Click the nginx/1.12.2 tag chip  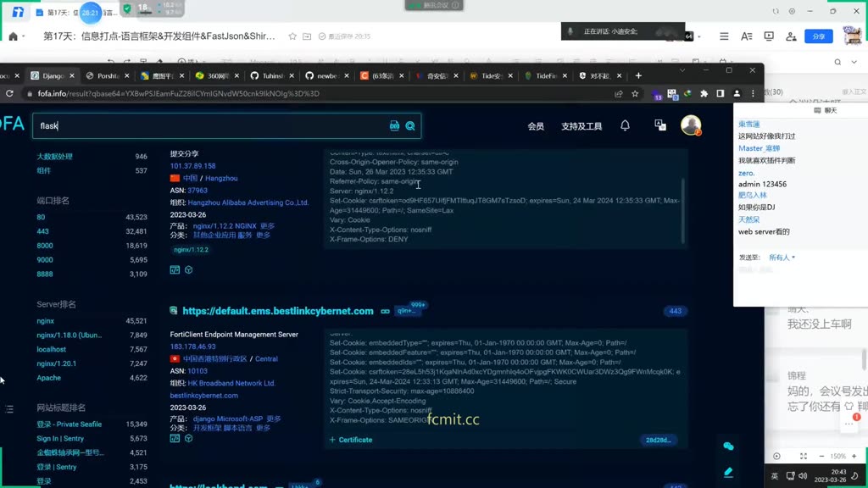(191, 250)
